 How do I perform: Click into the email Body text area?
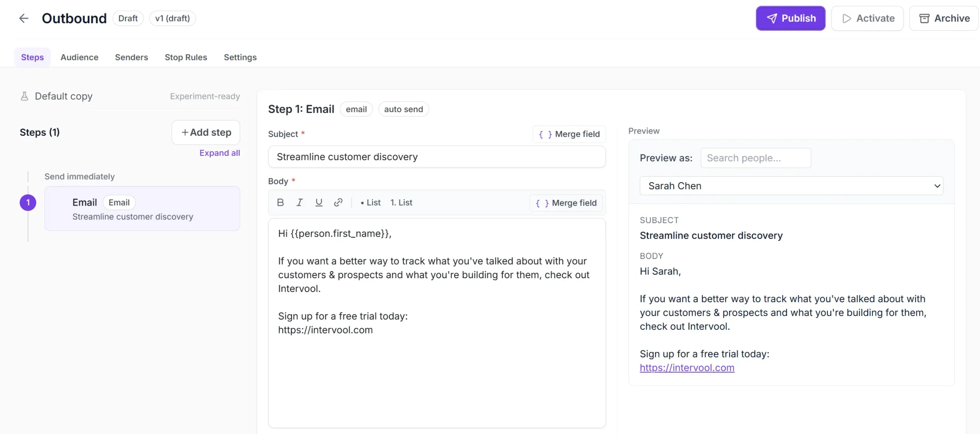[437, 323]
